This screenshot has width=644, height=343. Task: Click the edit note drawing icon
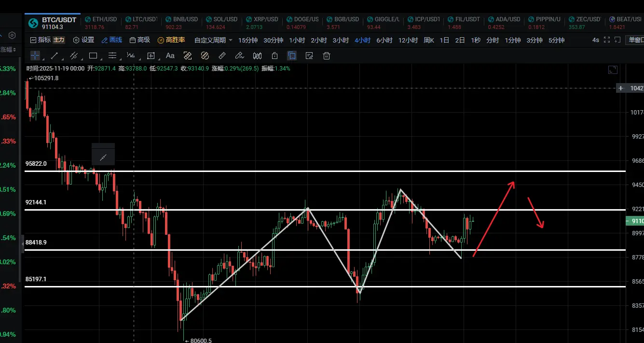(309, 56)
